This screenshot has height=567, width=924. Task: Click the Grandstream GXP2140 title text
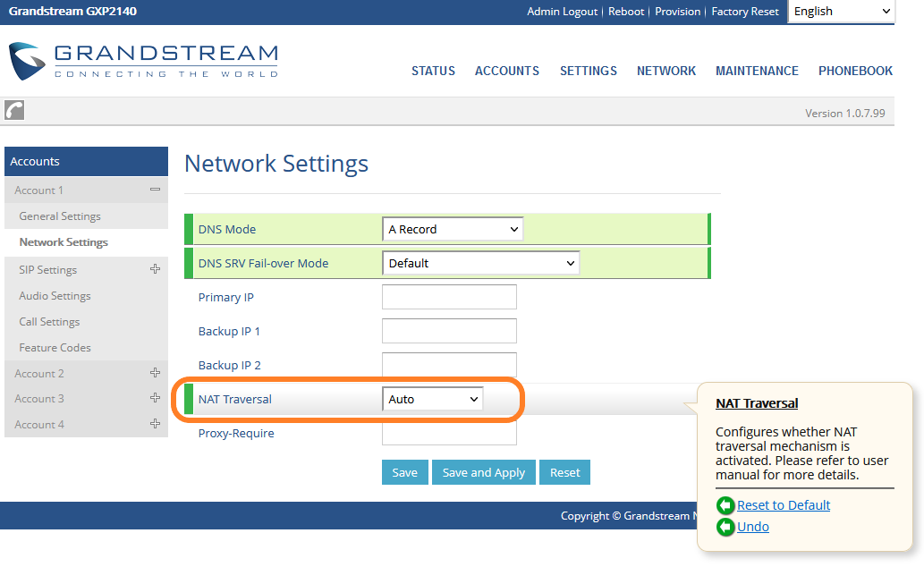click(x=72, y=12)
